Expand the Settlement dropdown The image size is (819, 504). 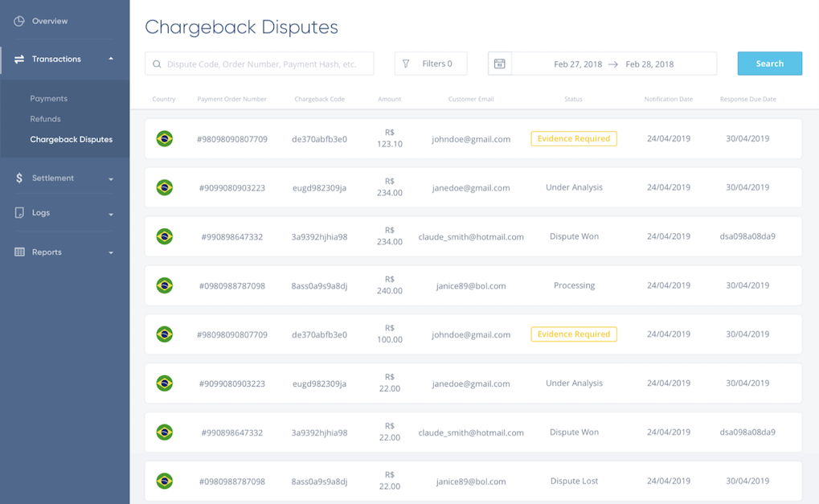click(113, 178)
